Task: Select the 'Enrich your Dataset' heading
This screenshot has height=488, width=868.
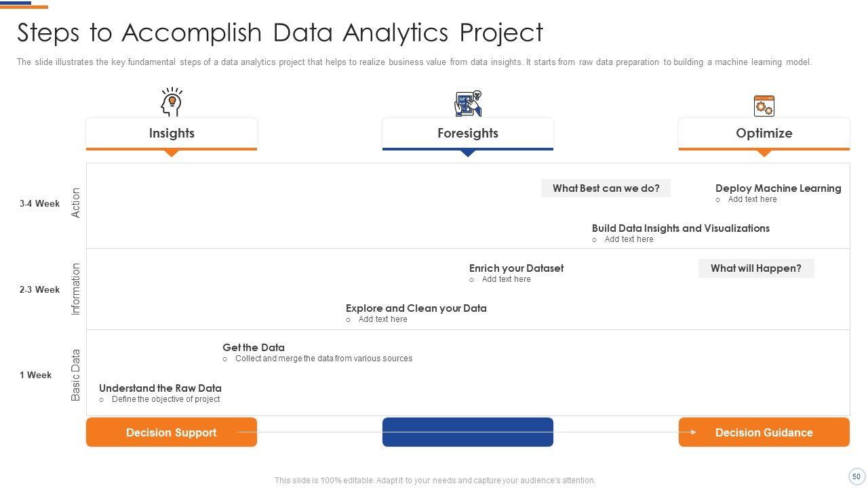Action: 516,268
